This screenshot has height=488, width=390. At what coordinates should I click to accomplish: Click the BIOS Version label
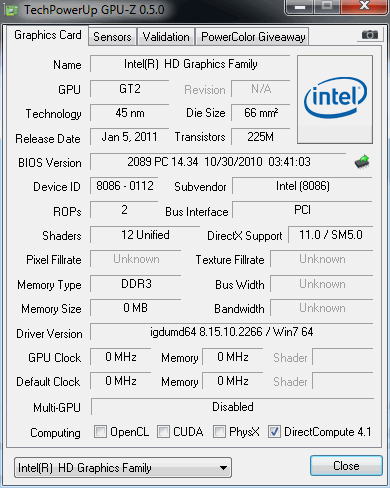tap(50, 163)
